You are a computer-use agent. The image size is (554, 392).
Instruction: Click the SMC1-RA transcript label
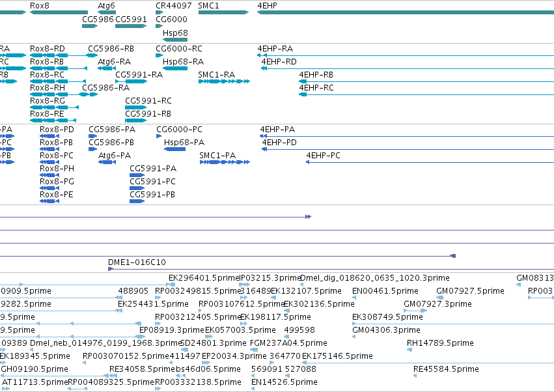coord(217,75)
